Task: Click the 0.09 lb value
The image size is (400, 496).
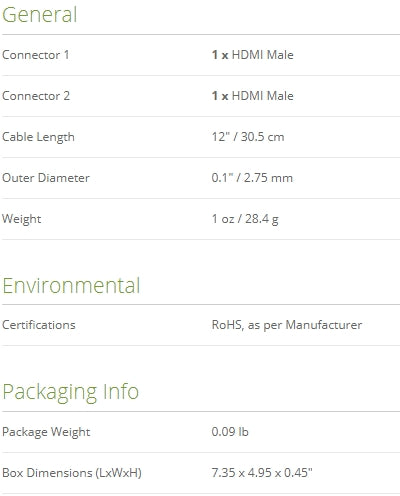Action: click(230, 432)
